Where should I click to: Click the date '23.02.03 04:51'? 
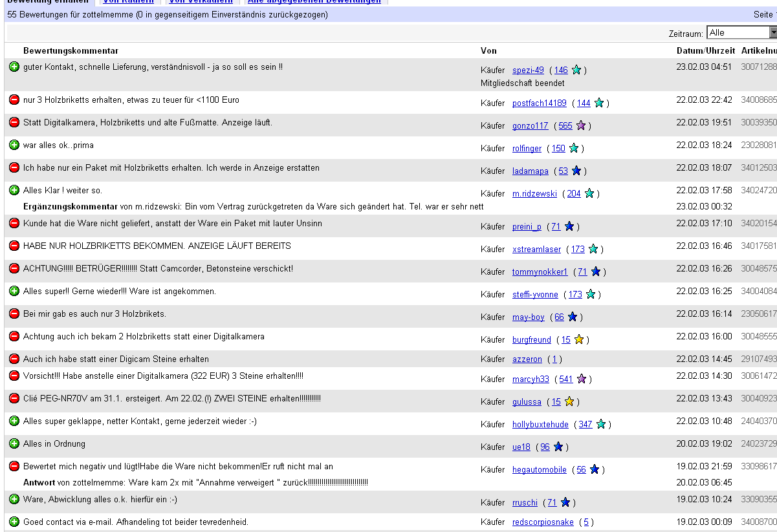point(704,67)
